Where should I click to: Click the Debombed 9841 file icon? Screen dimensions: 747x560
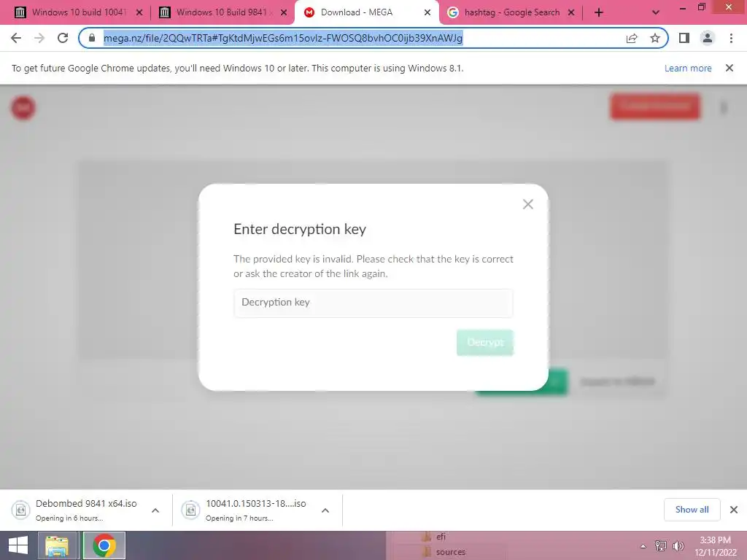(x=20, y=510)
